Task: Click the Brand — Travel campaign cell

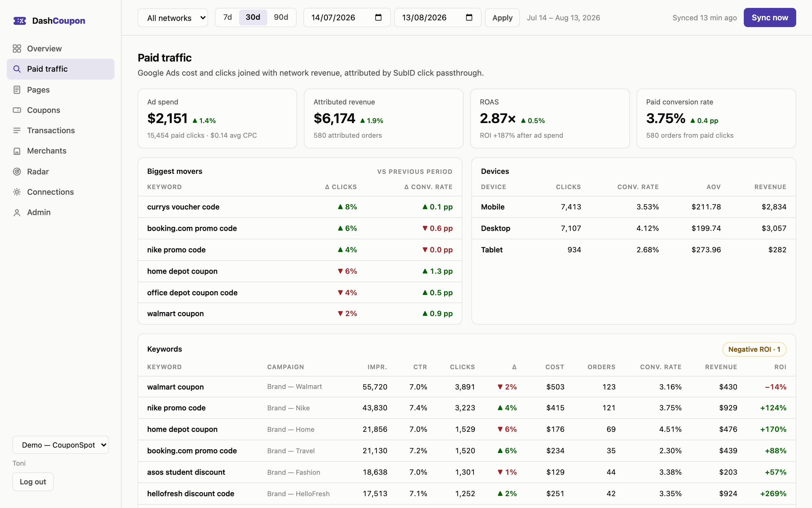Action: click(x=291, y=451)
